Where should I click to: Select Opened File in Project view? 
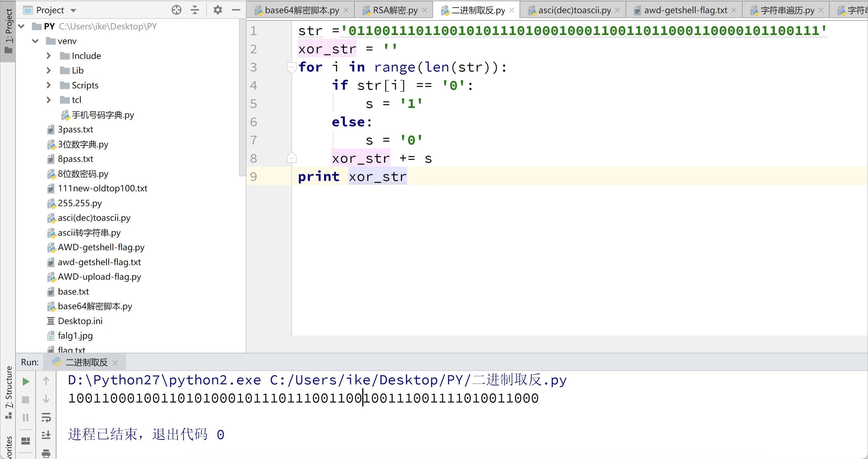176,10
